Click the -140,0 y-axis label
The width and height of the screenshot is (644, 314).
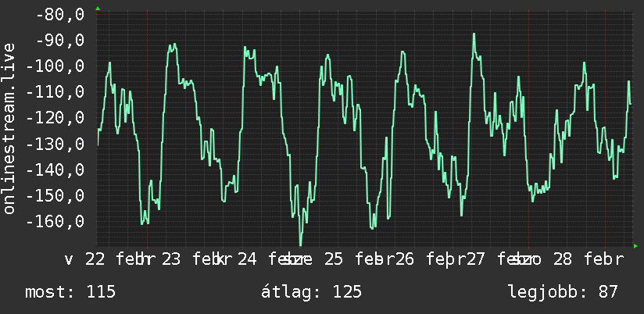point(55,170)
